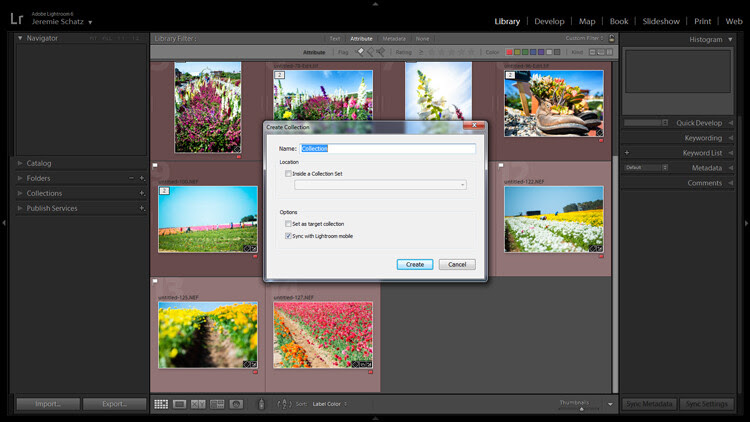Viewport: 750px width, 422px height.
Task: Lock the library filter padlock icon
Action: (x=612, y=38)
